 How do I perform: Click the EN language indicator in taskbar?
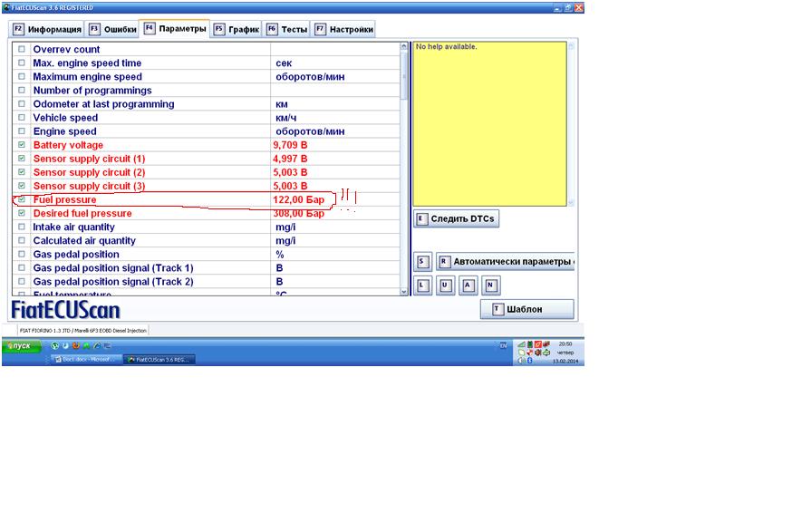(x=504, y=345)
